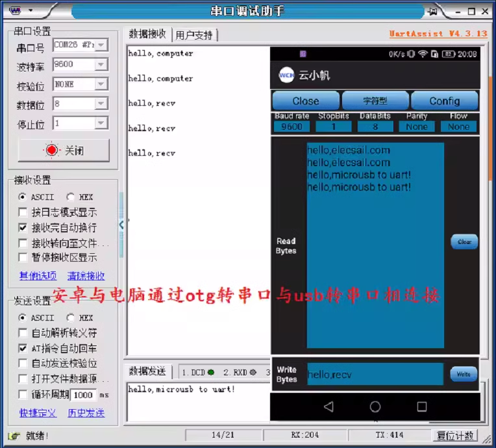496x448 pixels.
Task: Tap the phone Parity None value
Action: 417,127
